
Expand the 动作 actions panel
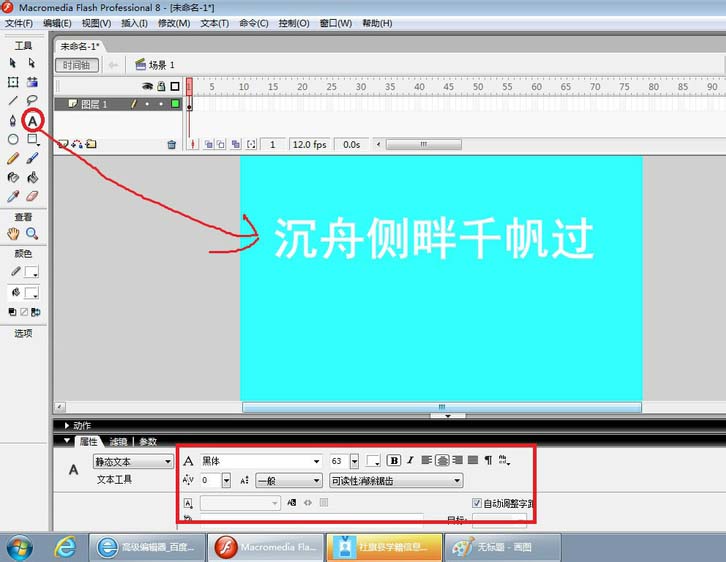pos(67,425)
